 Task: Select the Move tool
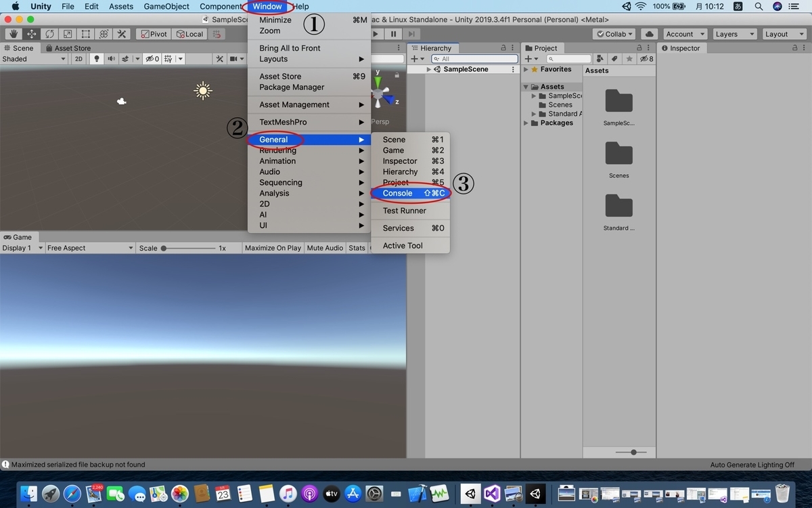pyautogui.click(x=31, y=34)
